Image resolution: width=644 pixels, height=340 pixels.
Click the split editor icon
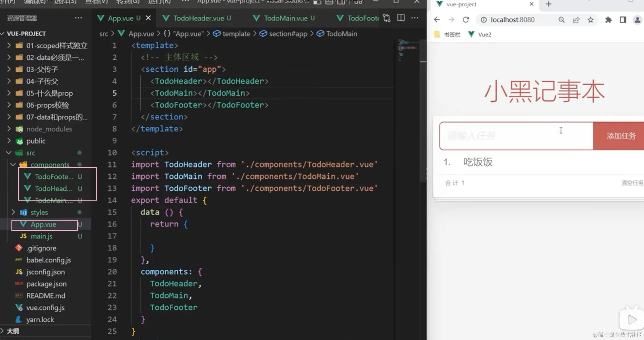click(401, 18)
